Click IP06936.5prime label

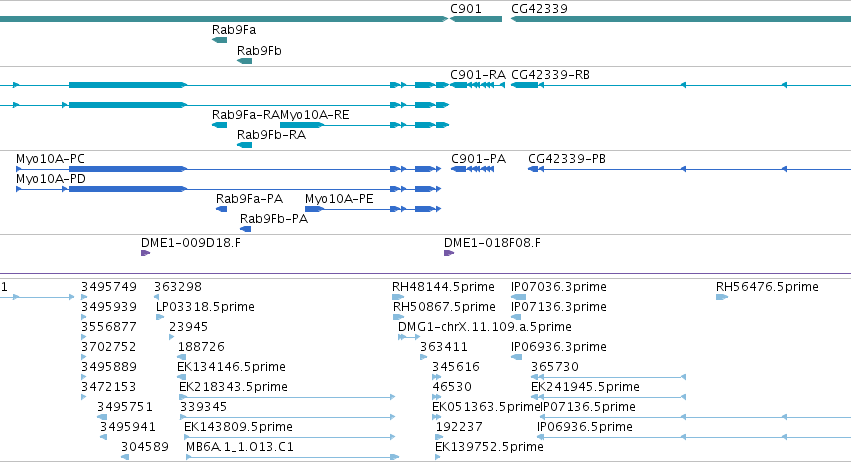pos(585,427)
